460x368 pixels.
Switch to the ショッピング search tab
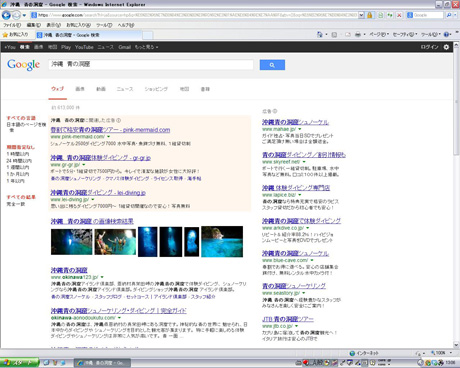point(156,89)
